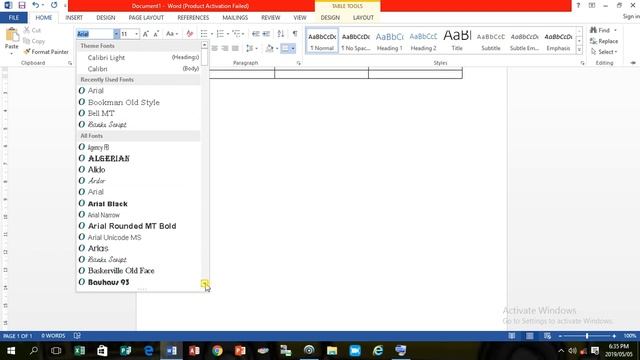Click the Line Spacing icon

point(250,48)
